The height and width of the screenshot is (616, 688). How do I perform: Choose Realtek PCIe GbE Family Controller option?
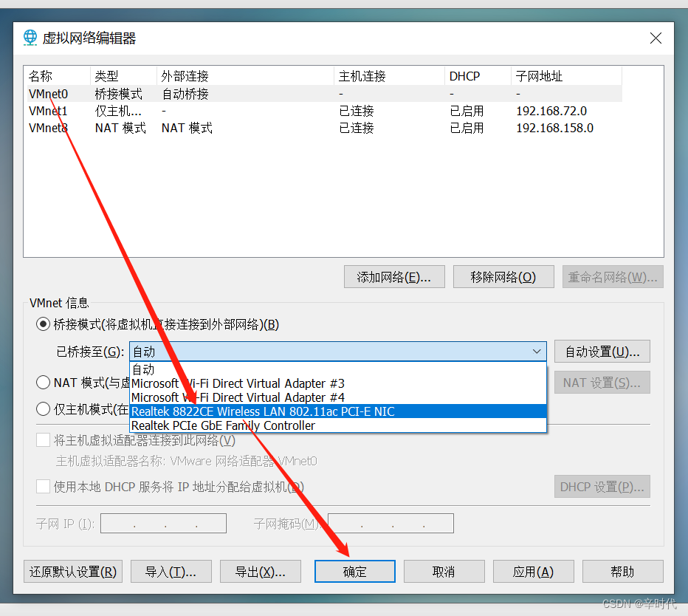[338, 425]
